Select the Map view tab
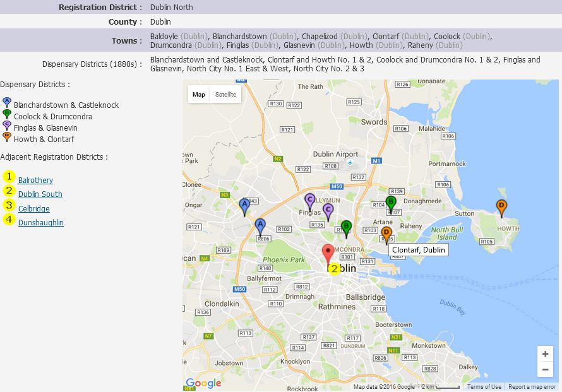 [198, 94]
